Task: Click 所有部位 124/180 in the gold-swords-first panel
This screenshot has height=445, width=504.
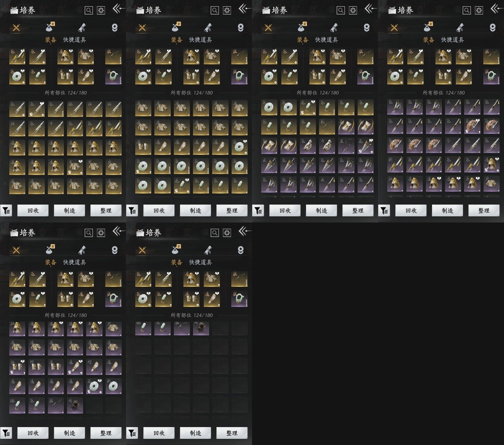Action: (66, 93)
